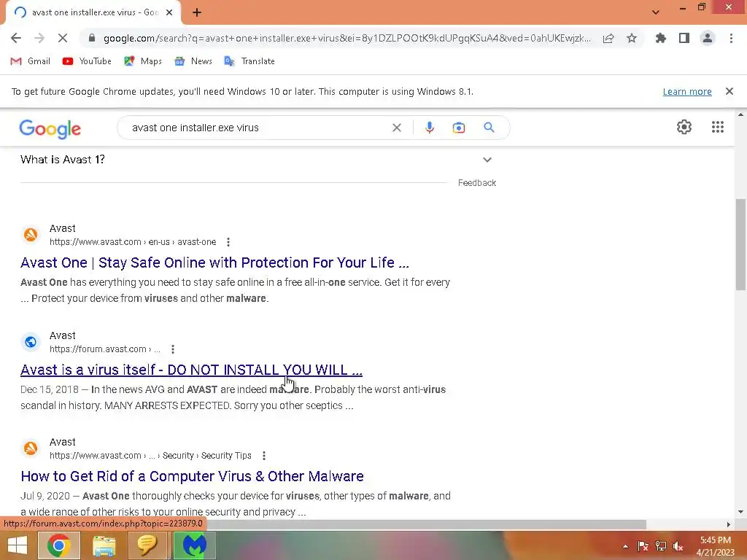Viewport: 747px width, 560px height.
Task: Start voice search with microphone icon
Action: (429, 128)
